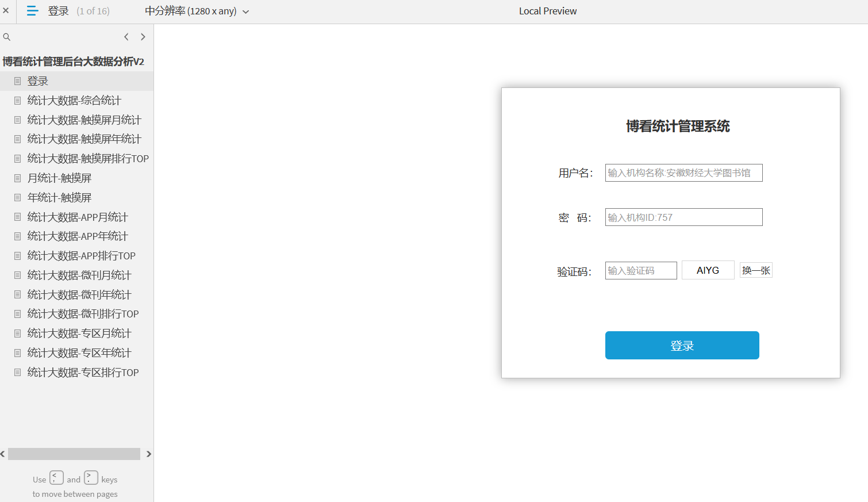Open the 统计大数据-APP月统计 page
This screenshot has height=502, width=868.
pyautogui.click(x=76, y=217)
